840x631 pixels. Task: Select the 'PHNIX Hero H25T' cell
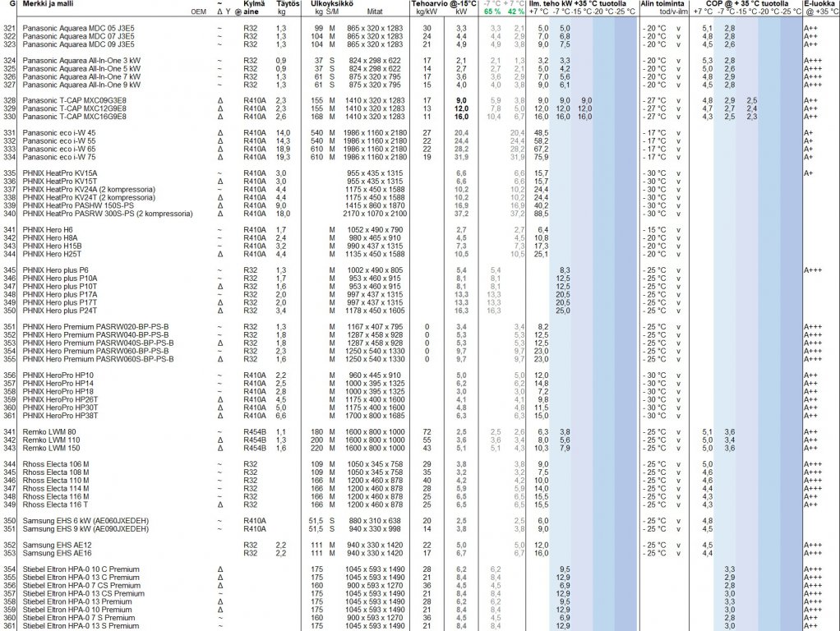[52, 254]
